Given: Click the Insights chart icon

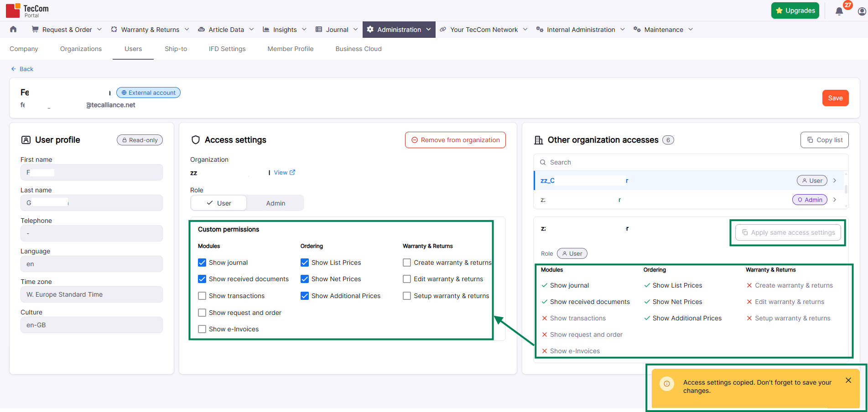Looking at the screenshot, I should coord(266,29).
